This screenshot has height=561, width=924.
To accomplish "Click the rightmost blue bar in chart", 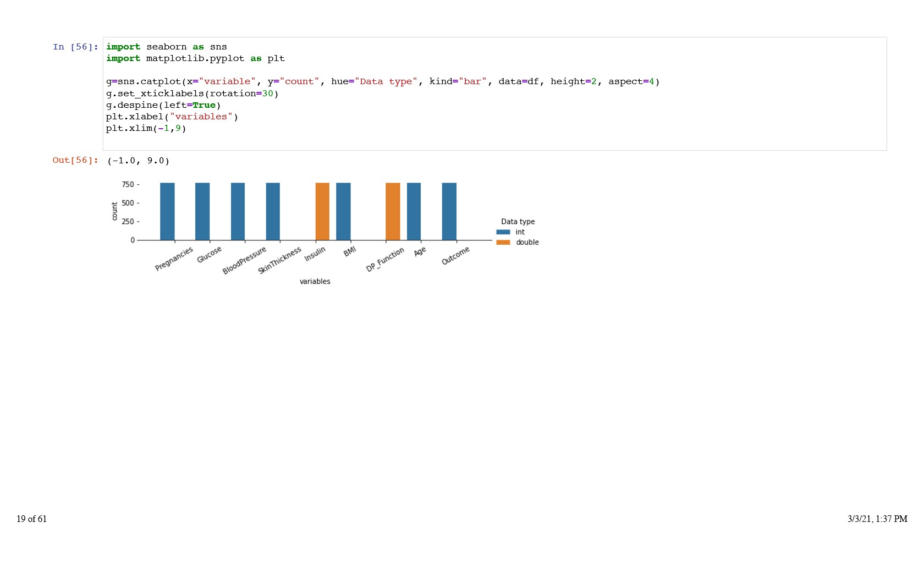I will point(449,211).
